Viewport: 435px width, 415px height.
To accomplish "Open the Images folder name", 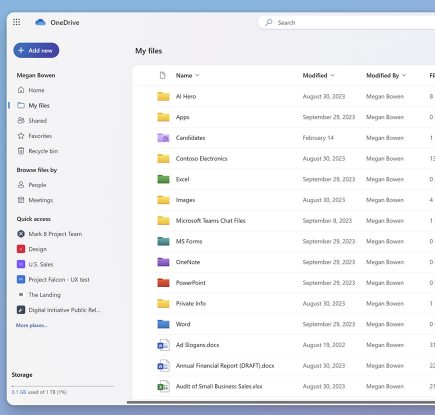I will (x=185, y=200).
